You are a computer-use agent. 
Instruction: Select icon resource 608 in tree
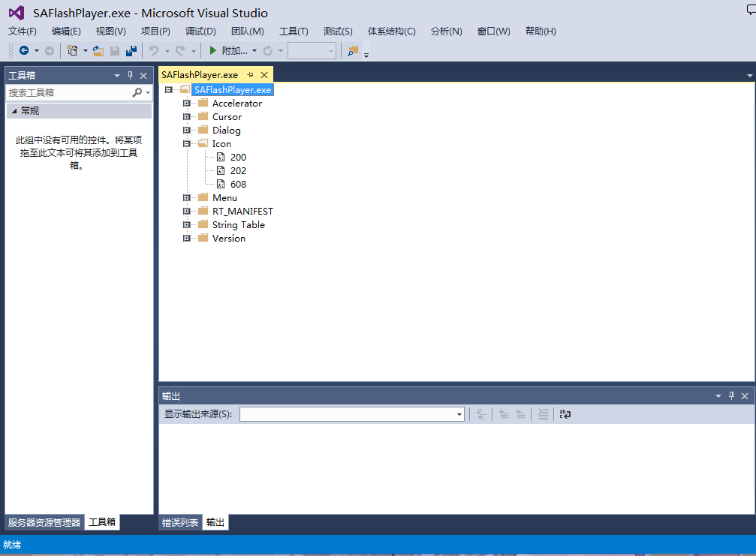click(238, 184)
